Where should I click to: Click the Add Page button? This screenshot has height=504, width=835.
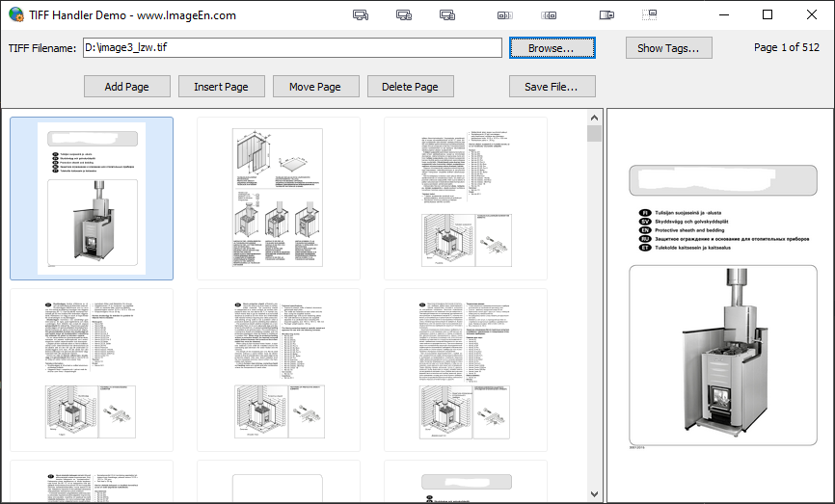coord(126,86)
